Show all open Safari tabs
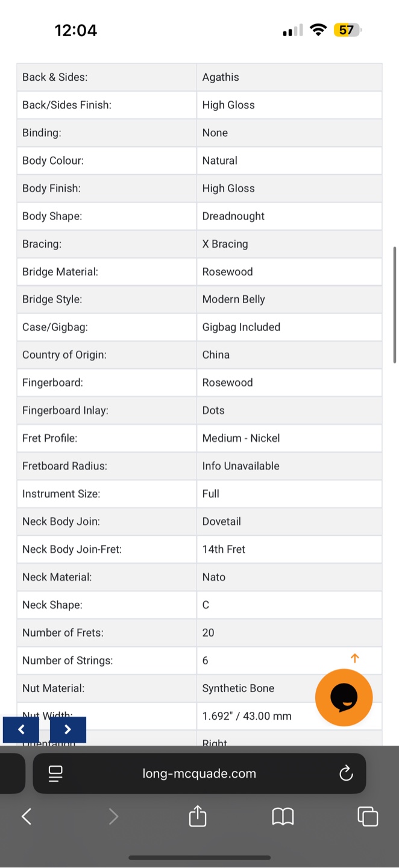Viewport: 399px width, 868px height. point(368,816)
